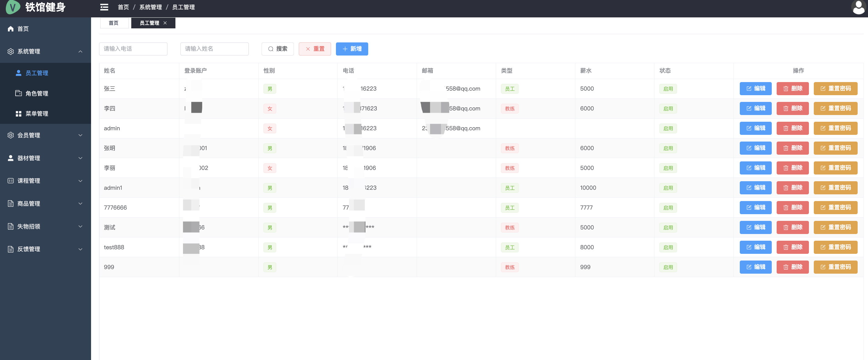Click the green V logo icon
Viewport: 868px width, 360px height.
tap(13, 7)
